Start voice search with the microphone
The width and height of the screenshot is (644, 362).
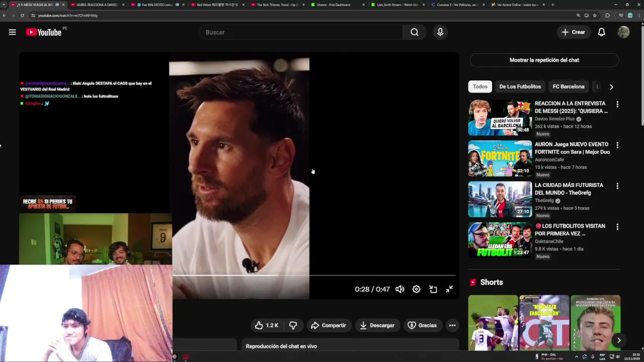440,32
